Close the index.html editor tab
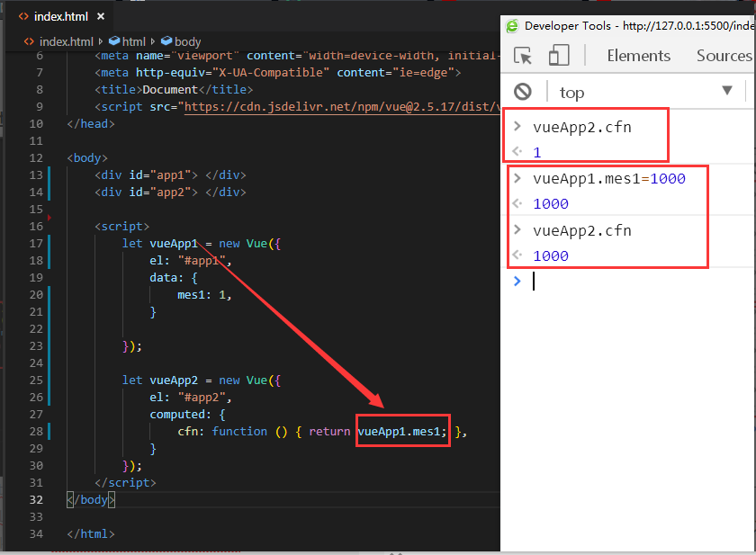Image resolution: width=756 pixels, height=555 pixels. click(x=100, y=16)
